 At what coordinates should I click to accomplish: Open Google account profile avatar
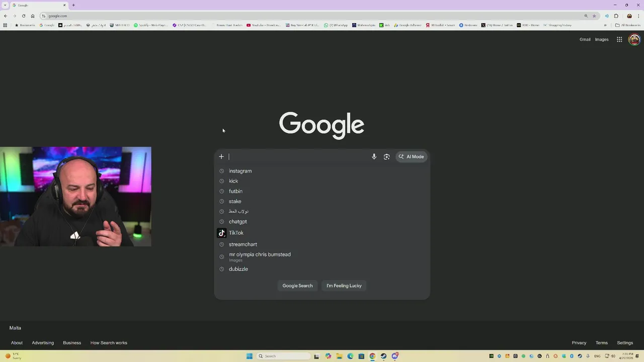pos(634,39)
